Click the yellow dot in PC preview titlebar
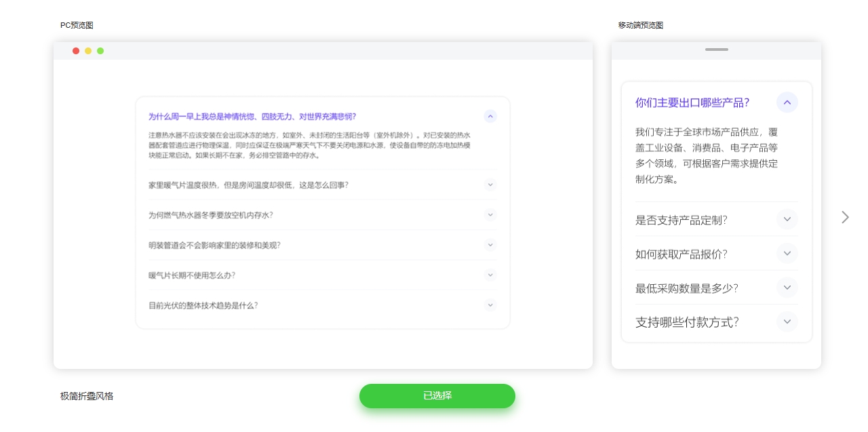The image size is (868, 432). pyautogui.click(x=88, y=51)
